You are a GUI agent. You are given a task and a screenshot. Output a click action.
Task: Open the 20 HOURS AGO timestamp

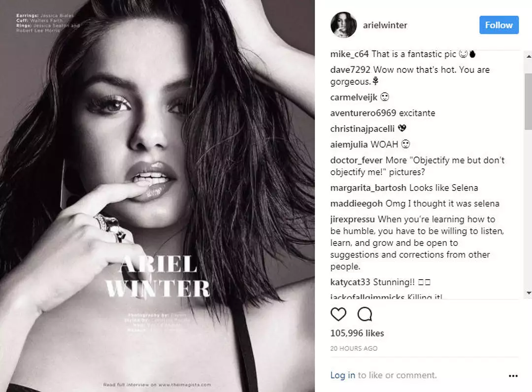(354, 349)
